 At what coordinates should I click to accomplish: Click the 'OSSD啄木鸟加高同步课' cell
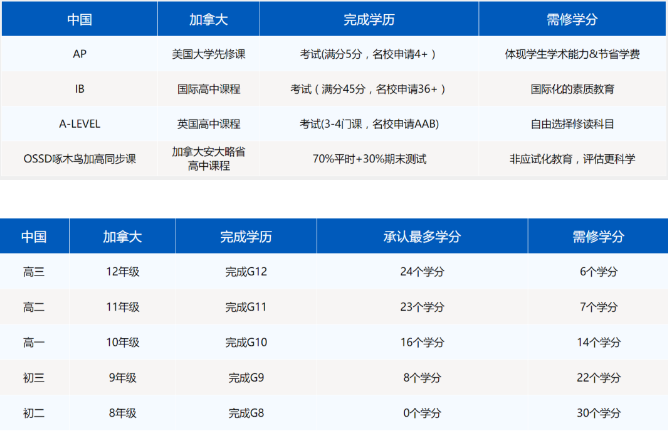tap(79, 159)
